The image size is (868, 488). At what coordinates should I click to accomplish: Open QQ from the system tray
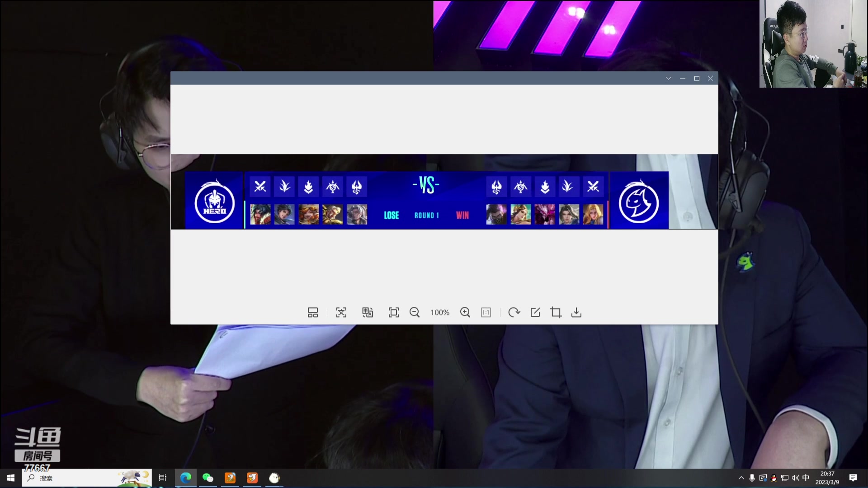[774, 478]
